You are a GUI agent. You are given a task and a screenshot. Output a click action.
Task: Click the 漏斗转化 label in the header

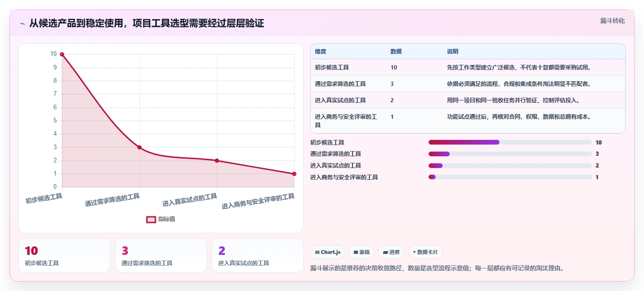coord(613,21)
